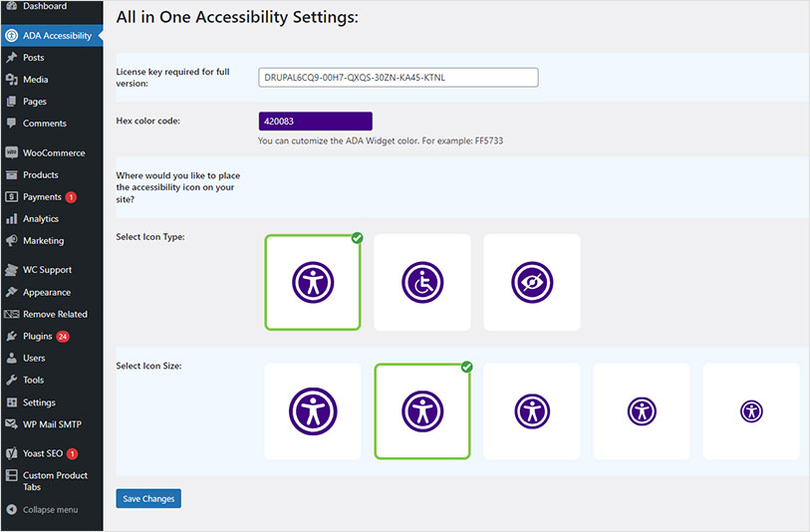Viewport: 810px width, 532px height.
Task: Click the Payments dollar icon
Action: (x=11, y=197)
